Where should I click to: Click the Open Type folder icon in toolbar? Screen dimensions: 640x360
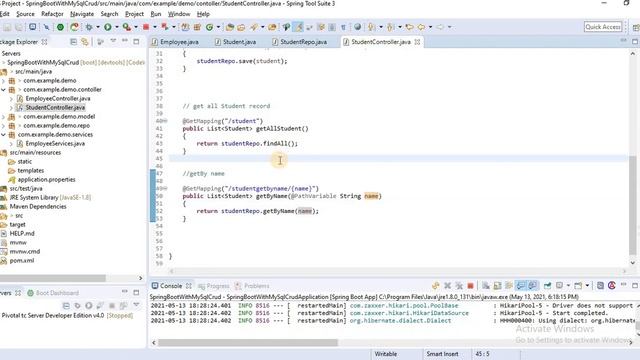pyautogui.click(x=229, y=27)
